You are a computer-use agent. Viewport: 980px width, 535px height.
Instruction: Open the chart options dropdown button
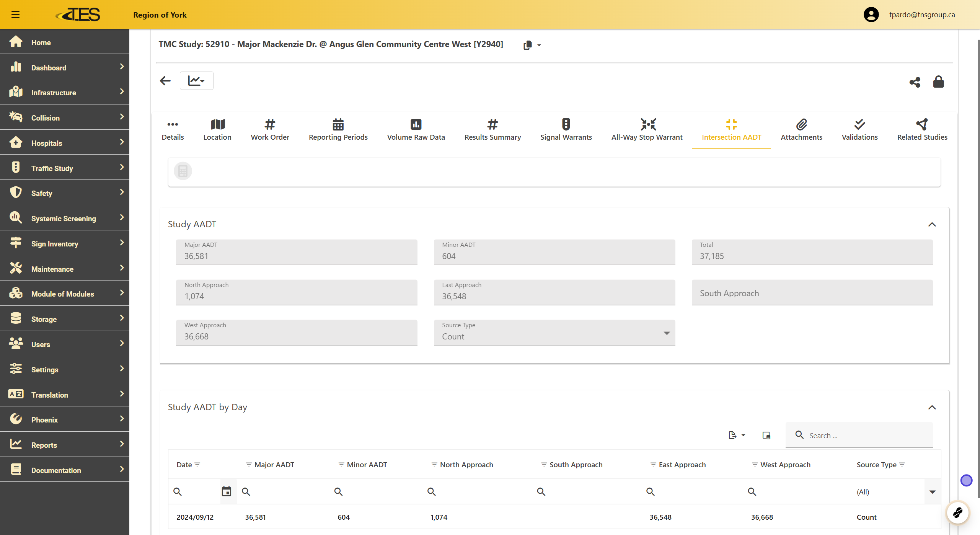[196, 81]
